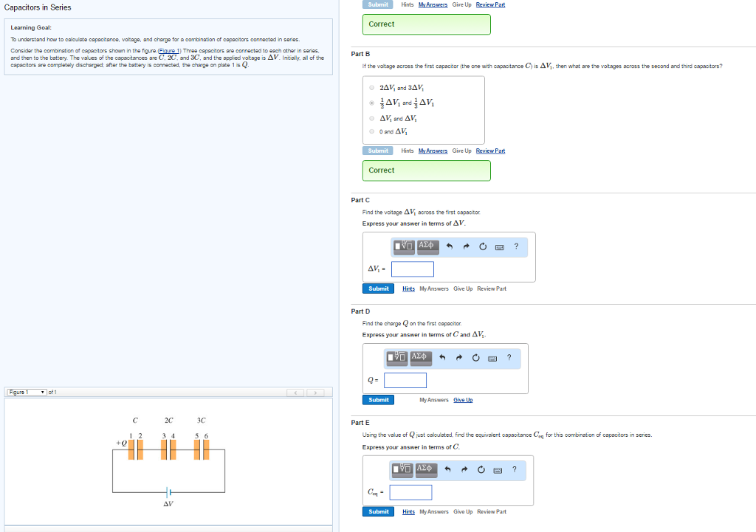Click the reset circle icon in Part D toolbar
This screenshot has height=532, width=756.
(x=475, y=358)
